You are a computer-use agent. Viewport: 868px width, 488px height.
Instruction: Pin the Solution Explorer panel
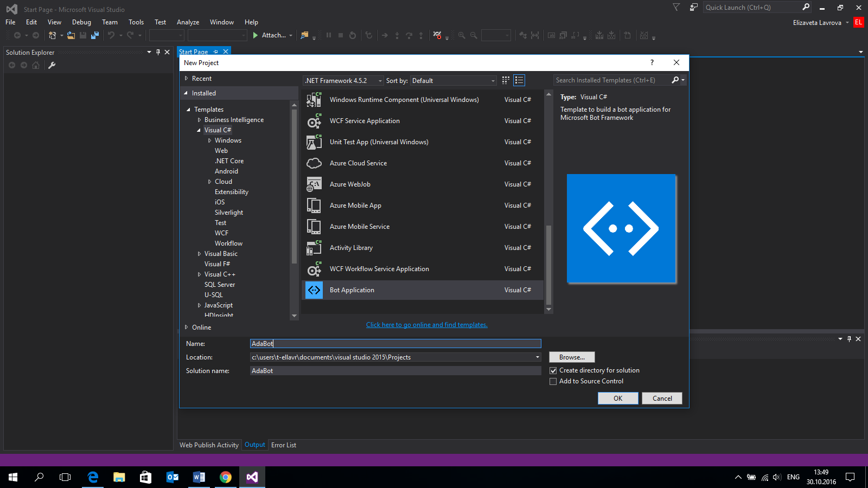click(x=158, y=52)
